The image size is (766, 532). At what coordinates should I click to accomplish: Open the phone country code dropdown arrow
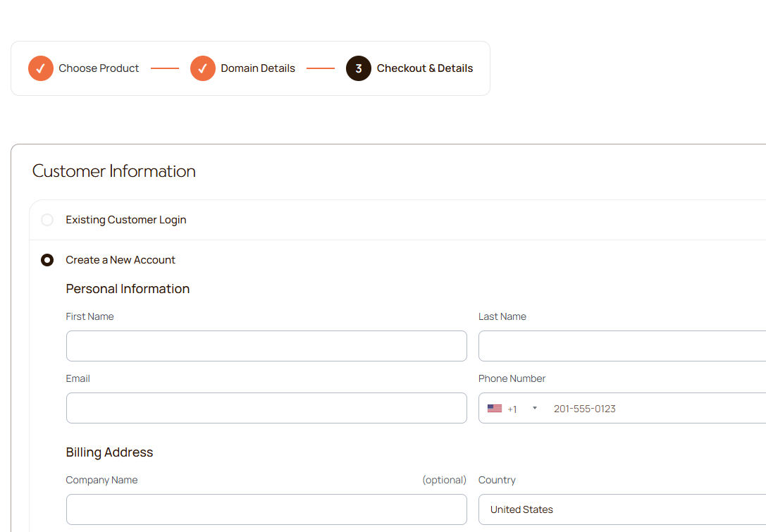[x=534, y=409]
